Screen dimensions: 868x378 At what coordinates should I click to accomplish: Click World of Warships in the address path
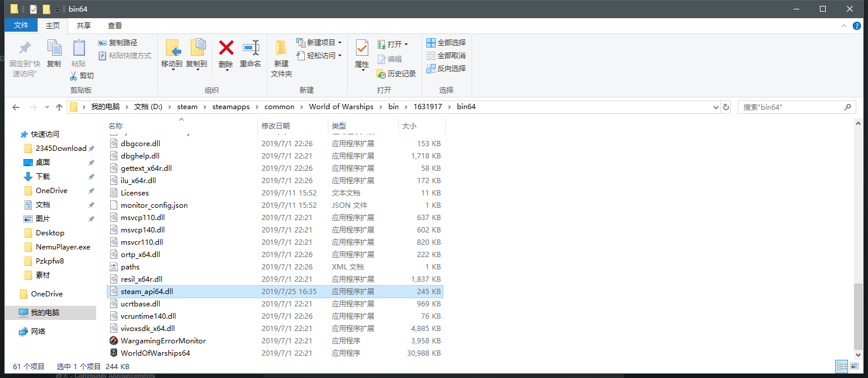[x=341, y=107]
